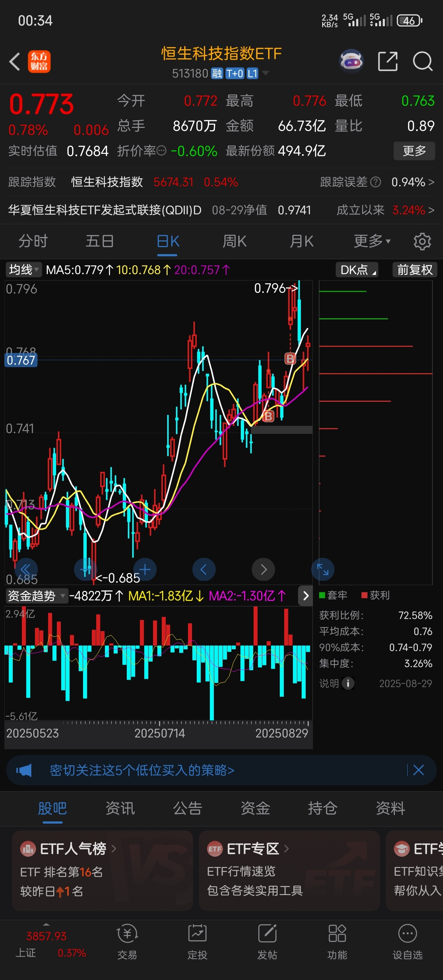Close the strategy banner X
This screenshot has width=443, height=980.
(418, 770)
